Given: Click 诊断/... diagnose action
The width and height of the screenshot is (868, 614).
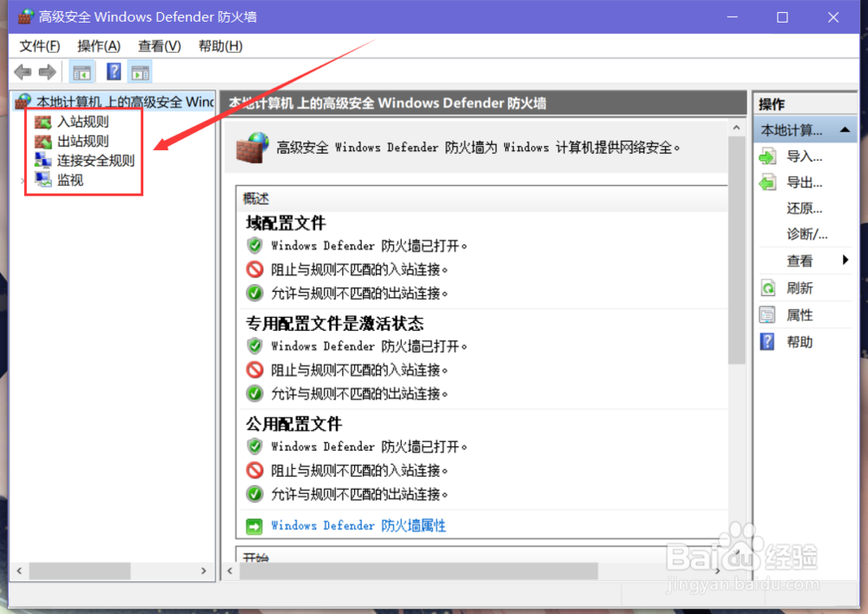Looking at the screenshot, I should (x=807, y=234).
